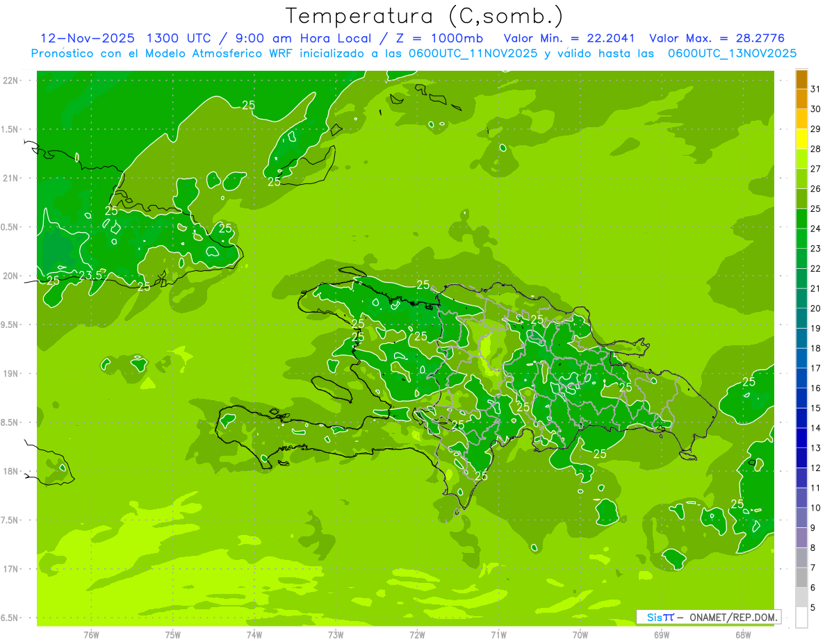
Task: Click the legend value 26
Action: [816, 189]
